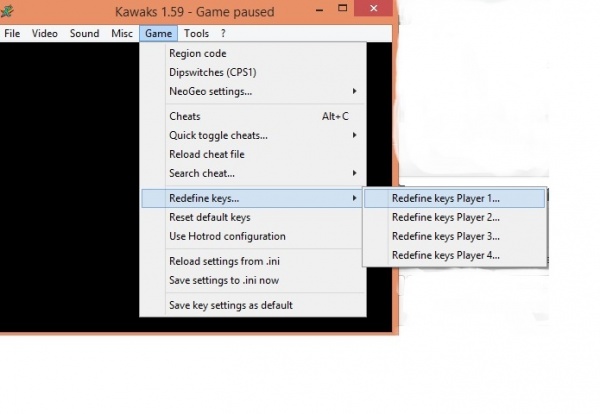The height and width of the screenshot is (414, 600).
Task: Choose Reload settings from .ini
Action: coord(253,261)
